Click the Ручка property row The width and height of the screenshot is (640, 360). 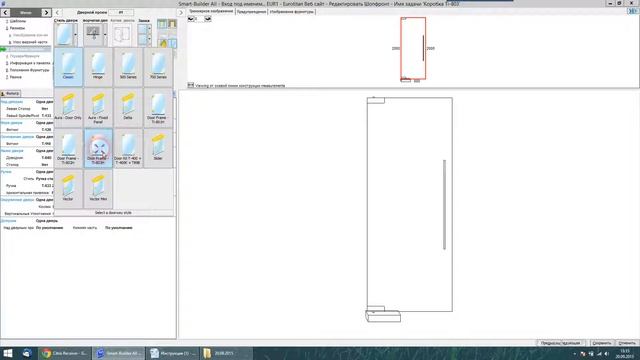tap(27, 186)
